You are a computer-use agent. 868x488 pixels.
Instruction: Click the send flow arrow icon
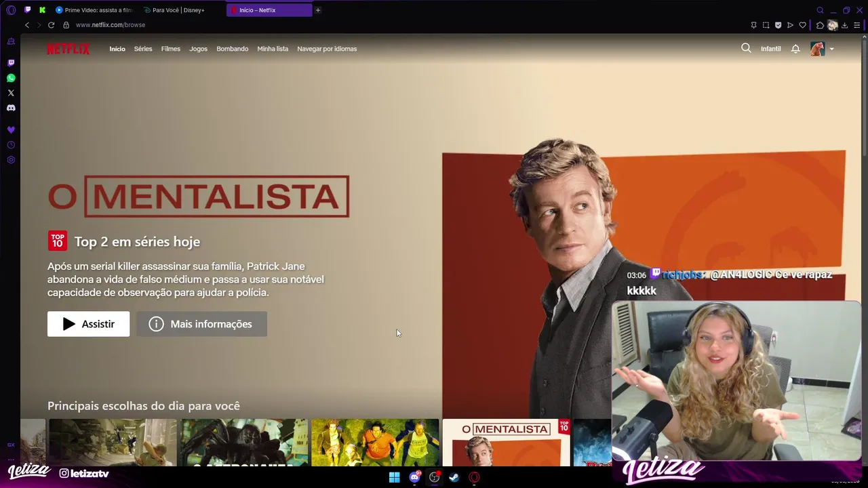(790, 25)
